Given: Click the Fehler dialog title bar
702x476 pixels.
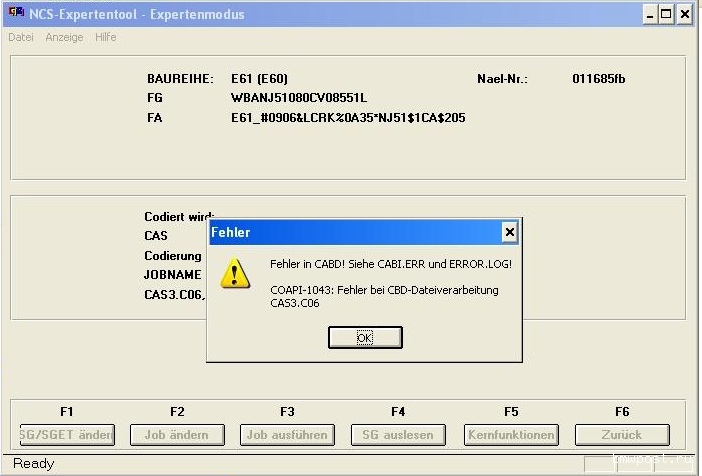Looking at the screenshot, I should point(350,232).
